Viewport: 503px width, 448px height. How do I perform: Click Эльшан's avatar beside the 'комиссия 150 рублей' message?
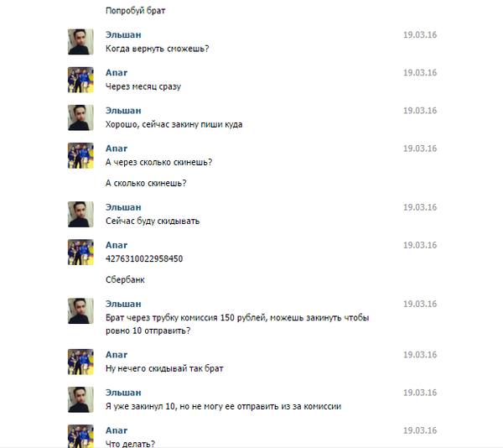80,310
